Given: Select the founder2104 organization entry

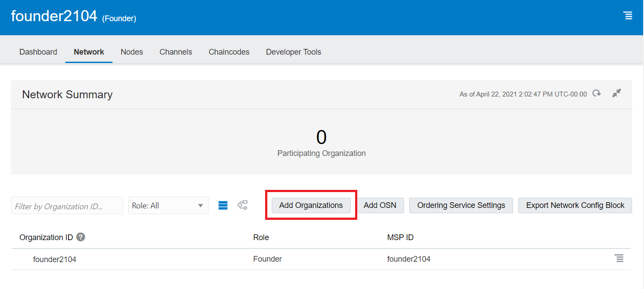Looking at the screenshot, I should point(55,259).
